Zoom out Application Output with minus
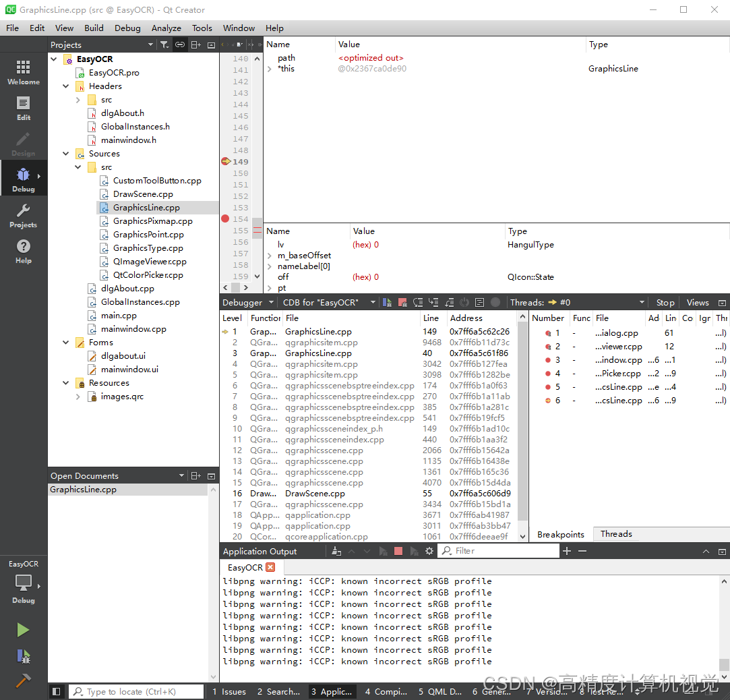 (x=582, y=551)
